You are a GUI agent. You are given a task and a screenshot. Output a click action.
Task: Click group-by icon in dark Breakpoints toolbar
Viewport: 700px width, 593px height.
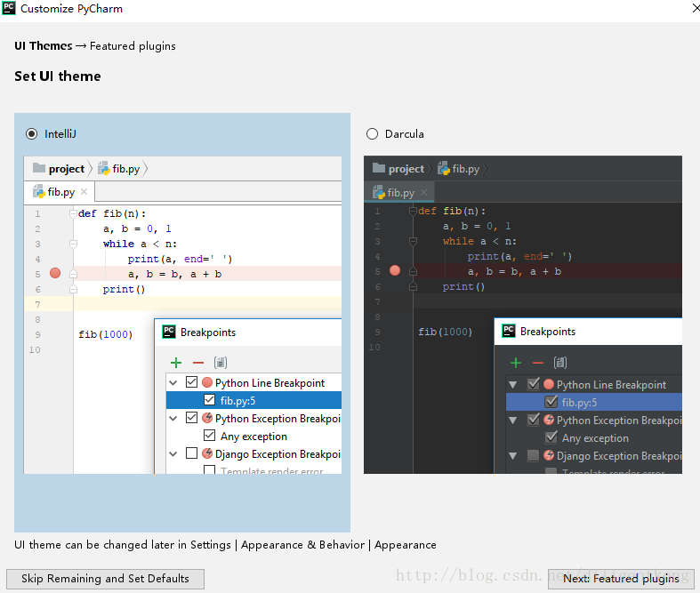(560, 363)
